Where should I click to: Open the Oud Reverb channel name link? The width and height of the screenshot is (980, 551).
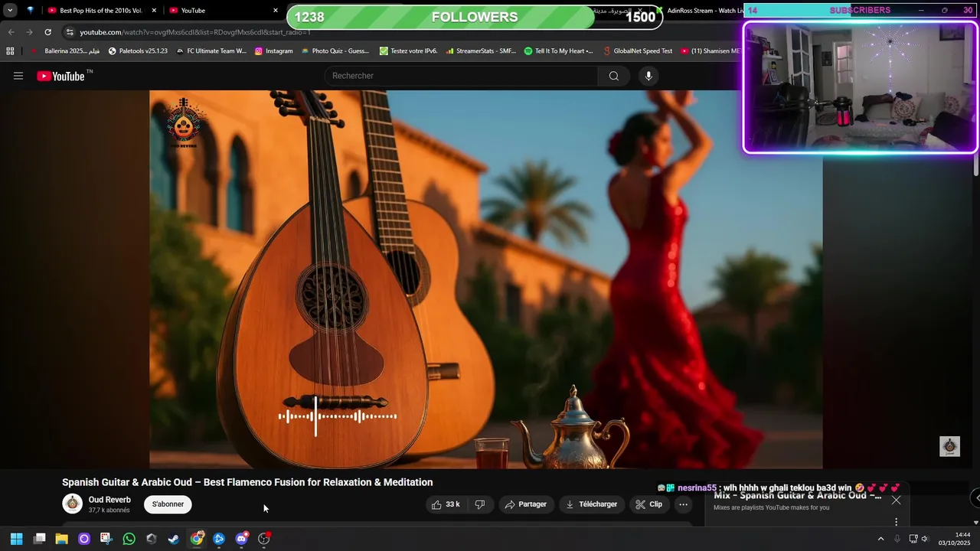[x=109, y=500]
